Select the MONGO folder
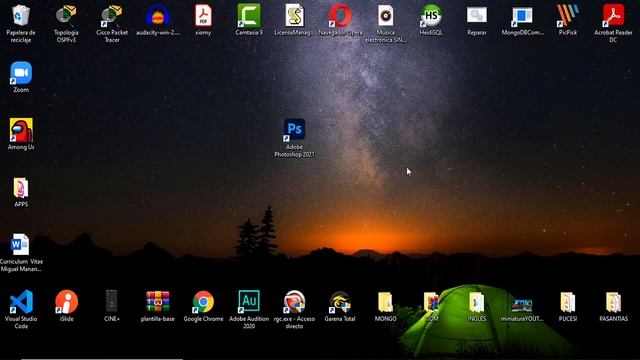Screen dimensions: 640x360 pyautogui.click(x=385, y=302)
